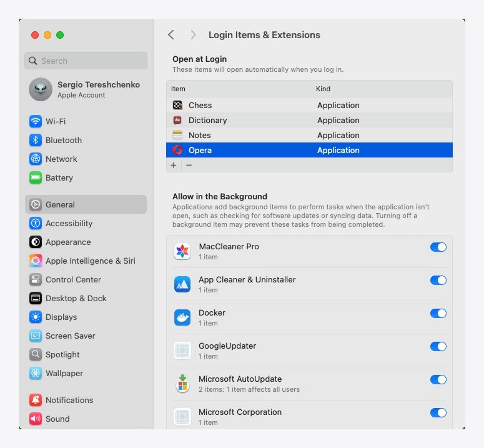
Task: Click the Docker item name
Action: click(x=212, y=313)
